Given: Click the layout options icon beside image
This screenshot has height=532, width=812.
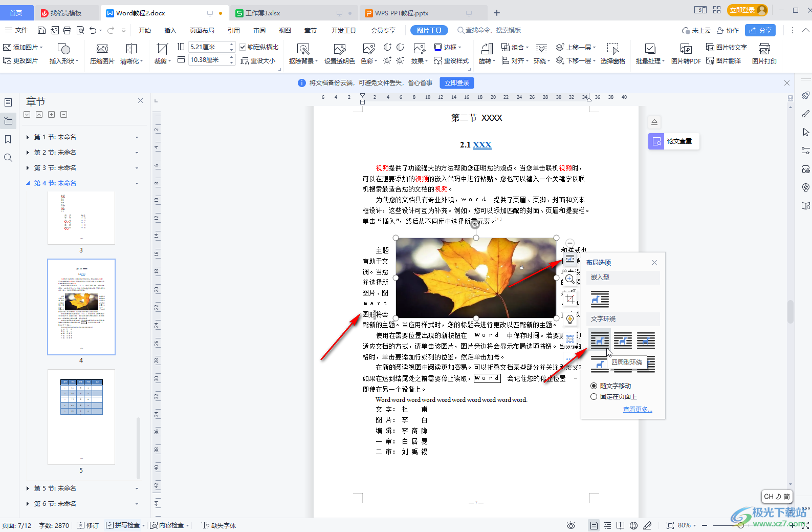Looking at the screenshot, I should point(570,260).
